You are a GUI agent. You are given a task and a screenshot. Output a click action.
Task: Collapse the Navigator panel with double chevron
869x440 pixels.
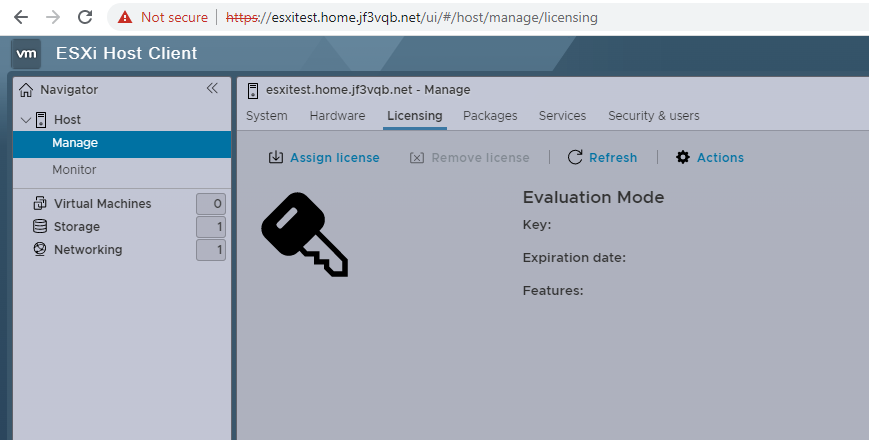tap(212, 88)
